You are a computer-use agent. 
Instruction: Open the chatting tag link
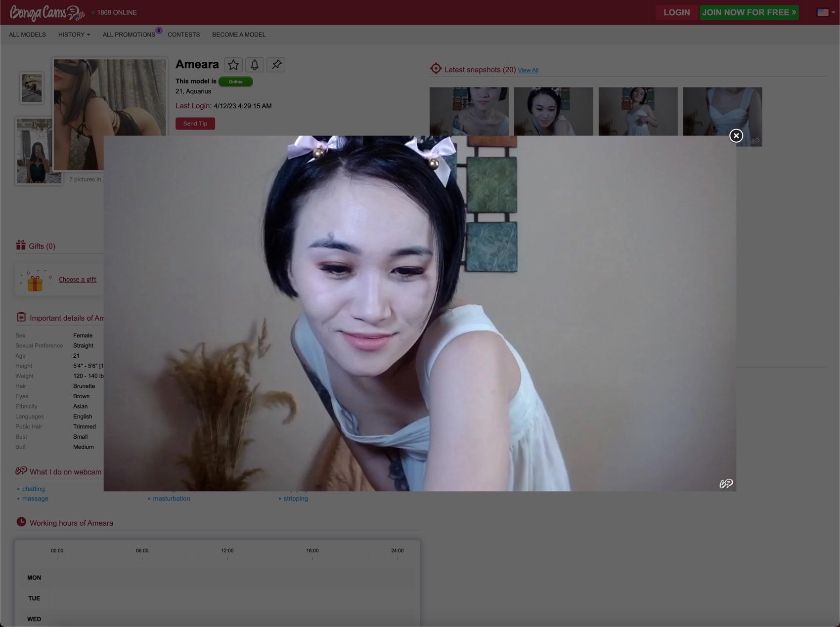pos(33,489)
